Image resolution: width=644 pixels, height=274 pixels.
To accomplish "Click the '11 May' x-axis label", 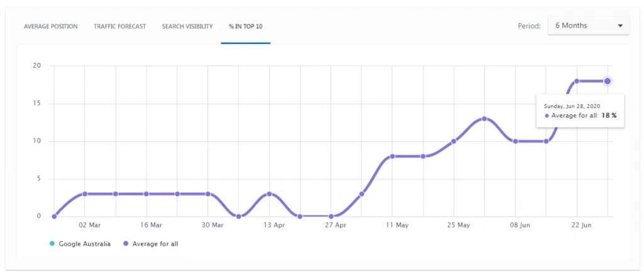I will click(397, 225).
